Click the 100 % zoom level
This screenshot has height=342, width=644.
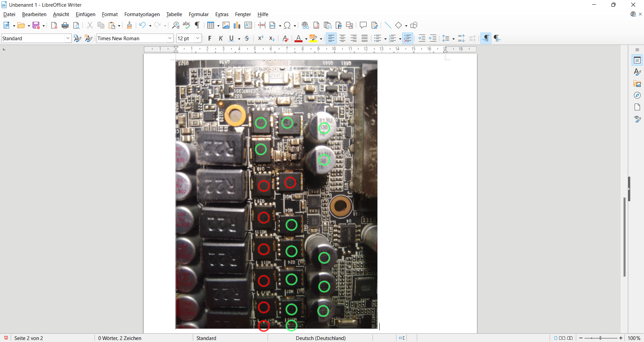click(x=634, y=338)
